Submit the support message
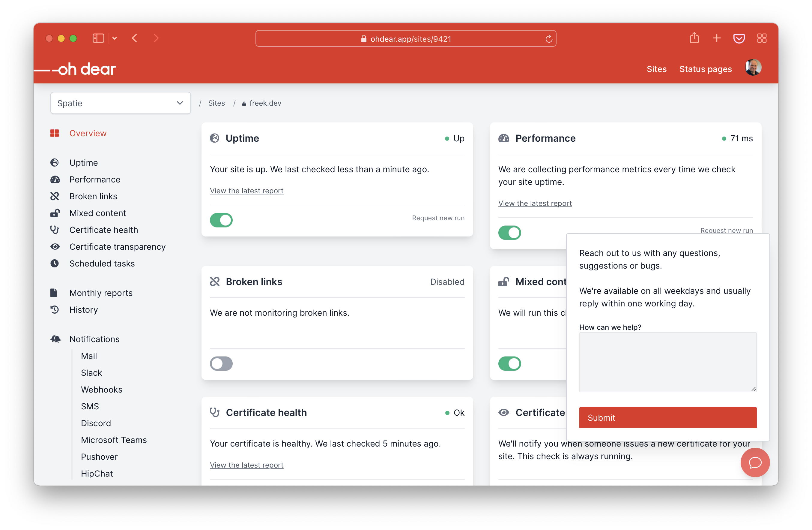This screenshot has height=530, width=812. click(x=667, y=417)
